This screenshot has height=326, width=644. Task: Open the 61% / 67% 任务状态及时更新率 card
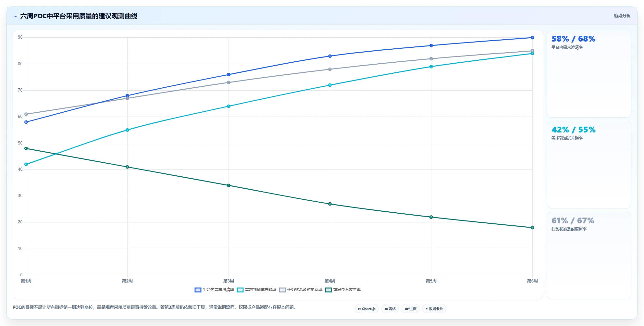click(589, 256)
